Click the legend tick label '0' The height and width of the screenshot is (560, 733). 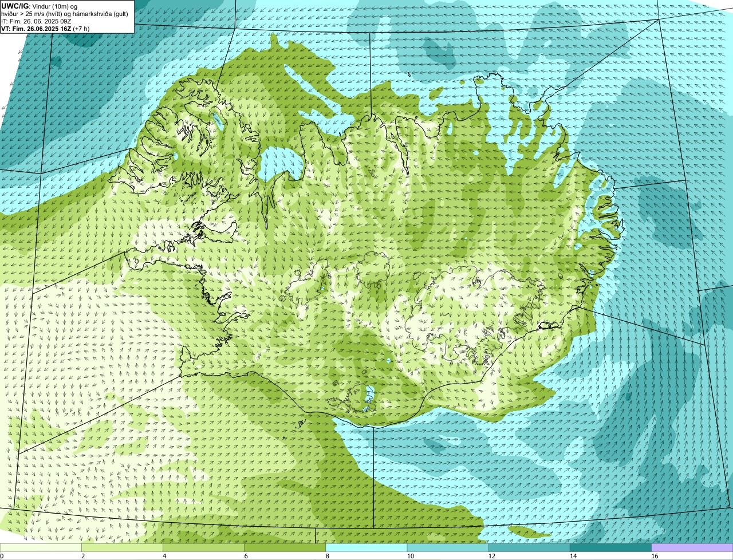[2, 556]
